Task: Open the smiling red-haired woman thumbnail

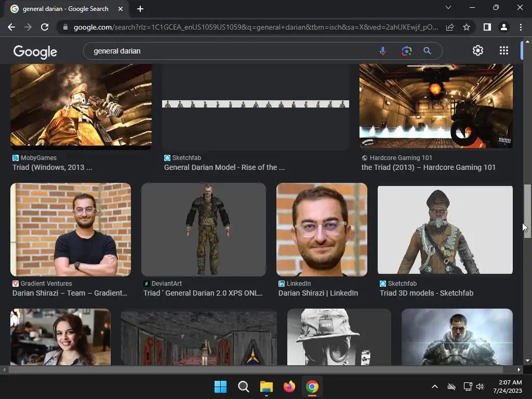Action: click(60, 337)
